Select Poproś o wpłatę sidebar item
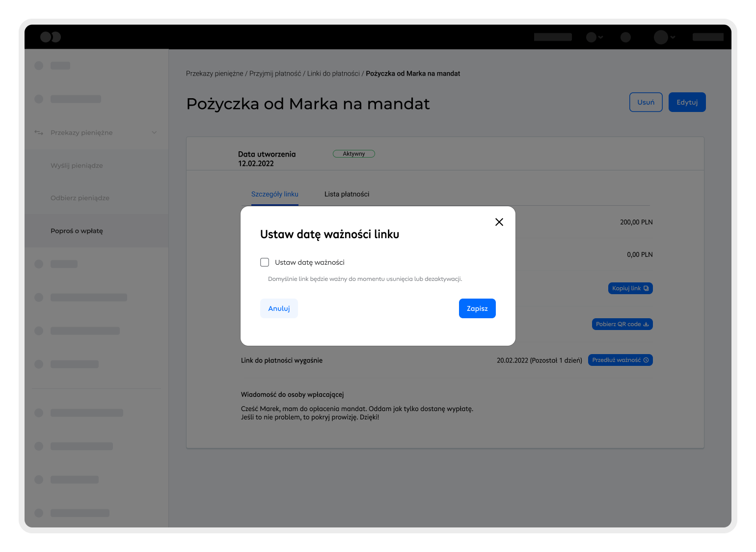The width and height of the screenshot is (756, 552). [77, 231]
